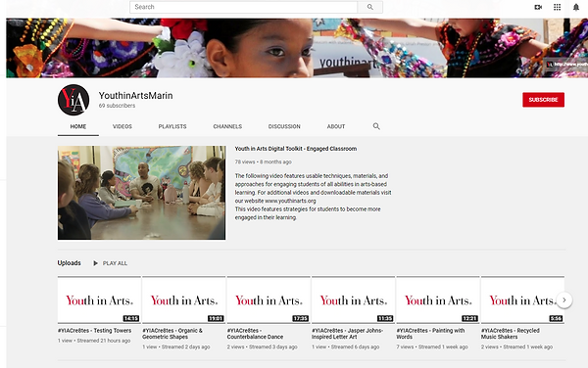588x368 pixels.
Task: Open the Organic & Geometric Shapes thumbnail
Action: 184,299
